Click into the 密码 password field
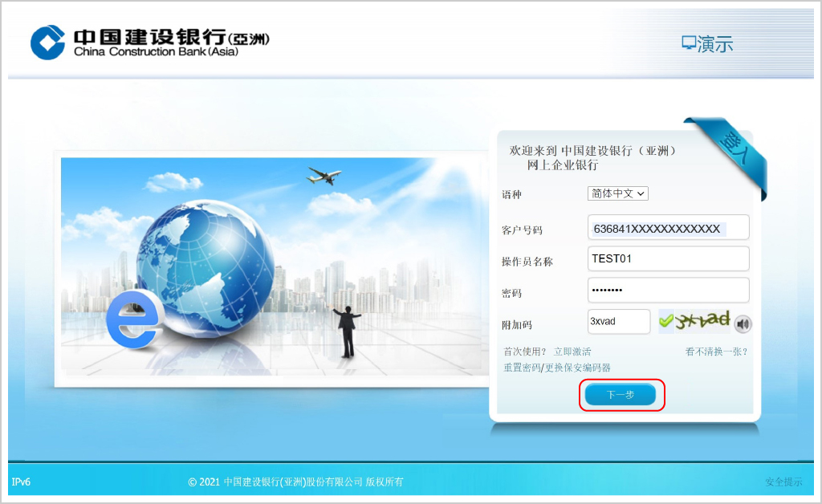822x504 pixels. 669,290
